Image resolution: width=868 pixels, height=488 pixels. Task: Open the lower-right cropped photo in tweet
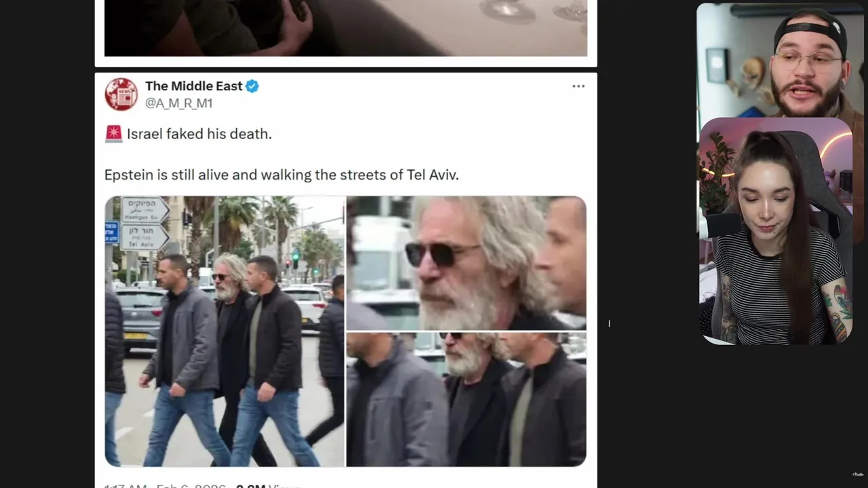467,399
